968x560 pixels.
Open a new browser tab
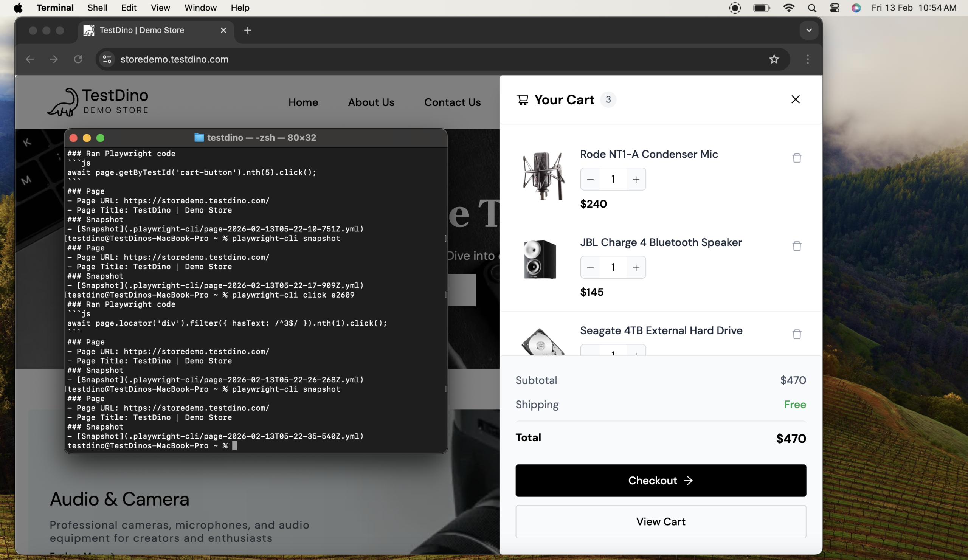(247, 30)
